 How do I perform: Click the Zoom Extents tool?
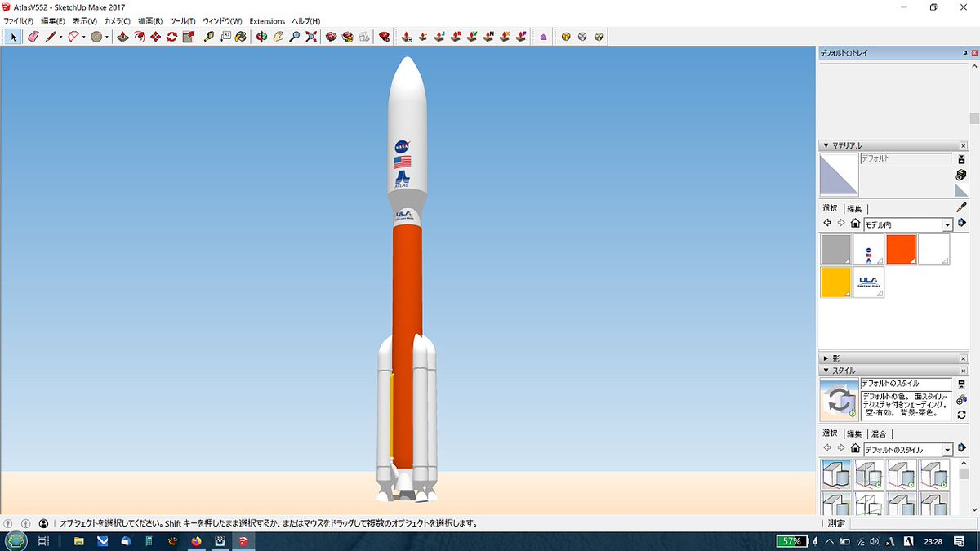tap(311, 37)
